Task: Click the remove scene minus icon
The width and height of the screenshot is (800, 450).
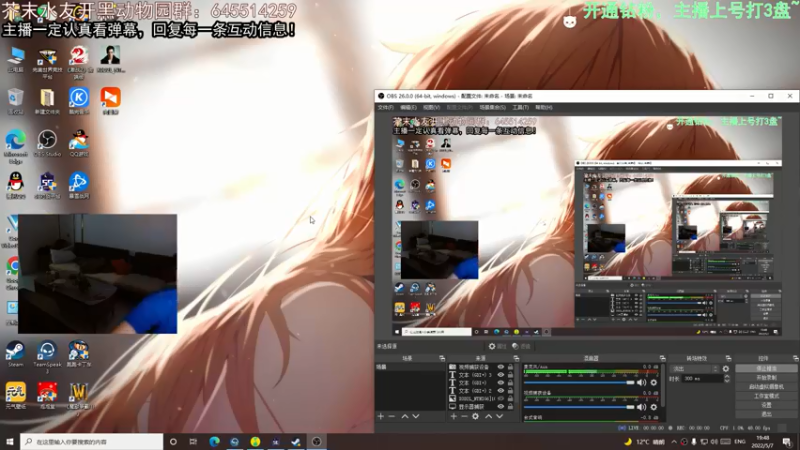Action: point(392,416)
